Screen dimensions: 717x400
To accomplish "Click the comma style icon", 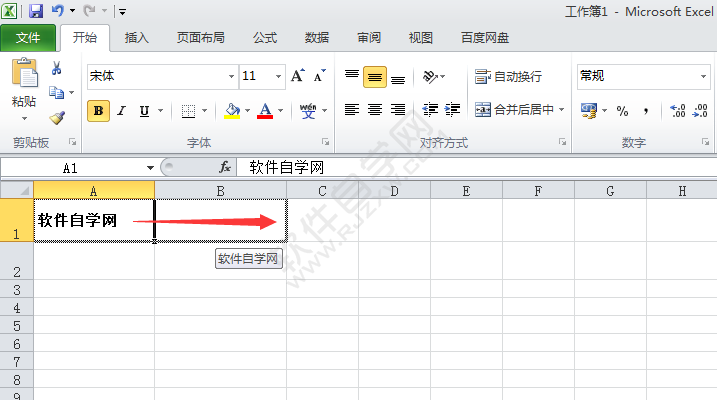I will click(646, 111).
